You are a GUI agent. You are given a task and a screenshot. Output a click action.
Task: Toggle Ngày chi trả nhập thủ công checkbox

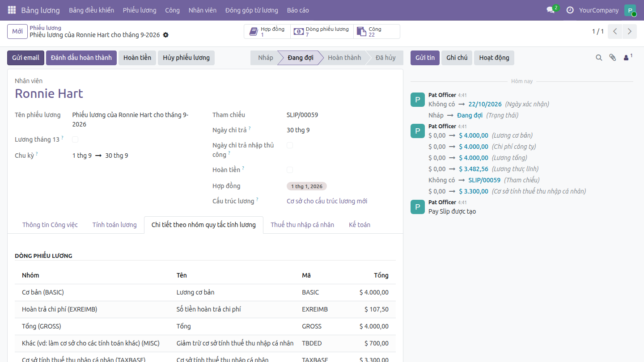tap(290, 145)
